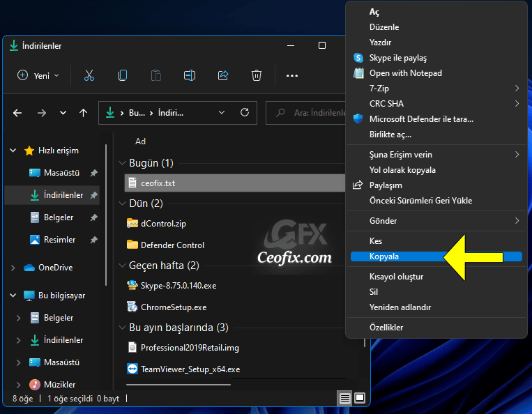Screen dimensions: 532x414
Task: Click the horizontal scrollbar in file list
Action: click(178, 385)
